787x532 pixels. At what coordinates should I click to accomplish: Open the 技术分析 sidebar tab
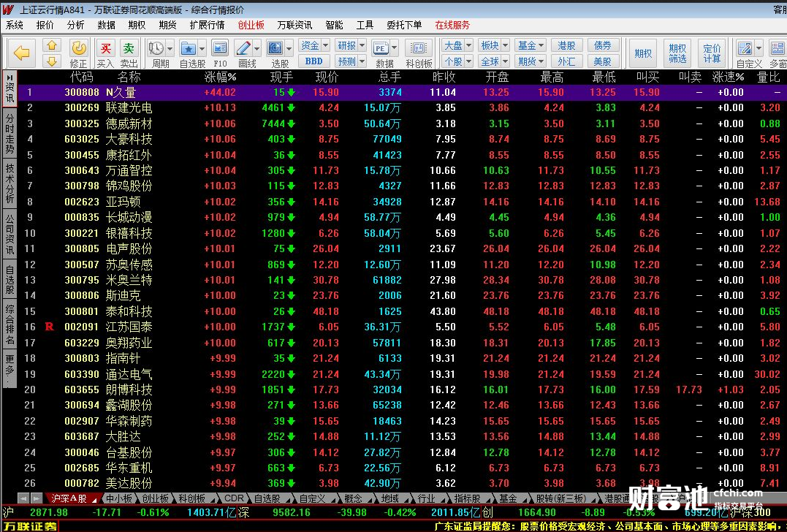coord(9,182)
